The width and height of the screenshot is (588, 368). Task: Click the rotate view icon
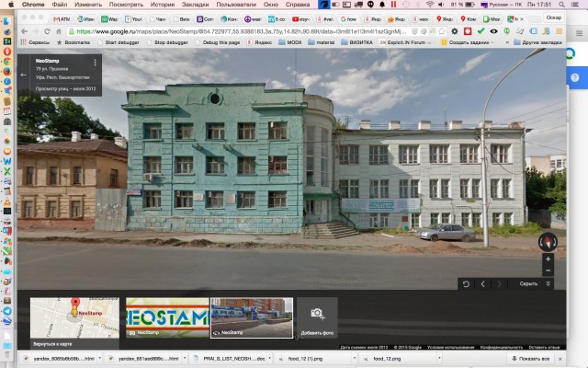[466, 284]
